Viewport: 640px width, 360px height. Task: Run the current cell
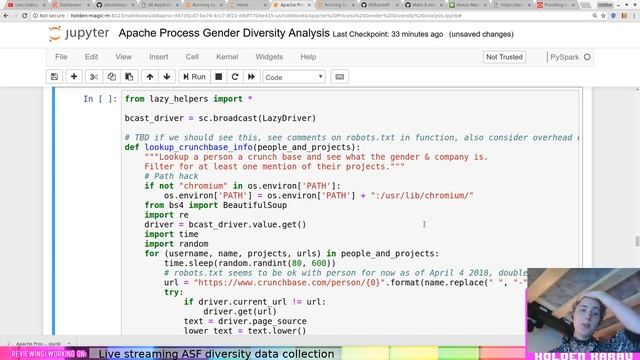(x=194, y=77)
